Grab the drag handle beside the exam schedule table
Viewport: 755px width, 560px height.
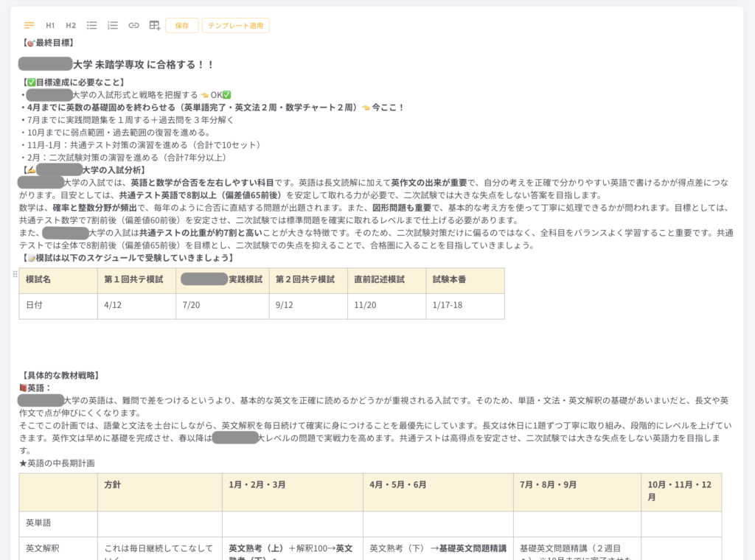pyautogui.click(x=15, y=274)
